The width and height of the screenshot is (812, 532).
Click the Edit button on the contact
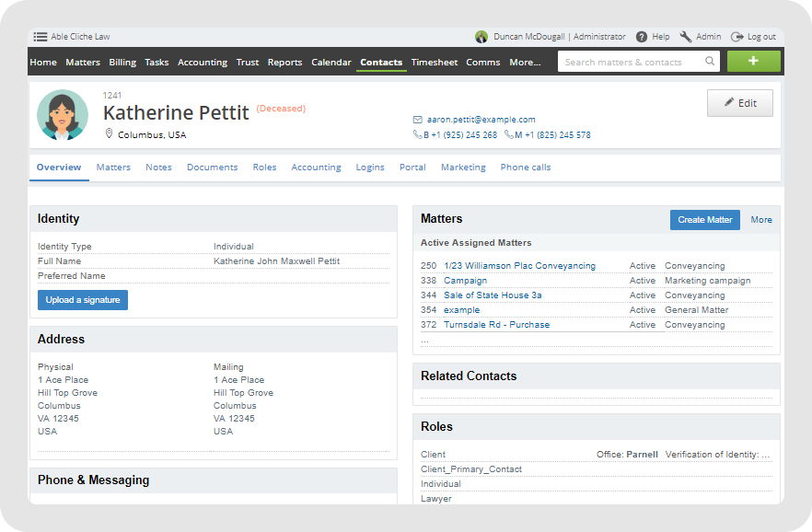pyautogui.click(x=739, y=103)
